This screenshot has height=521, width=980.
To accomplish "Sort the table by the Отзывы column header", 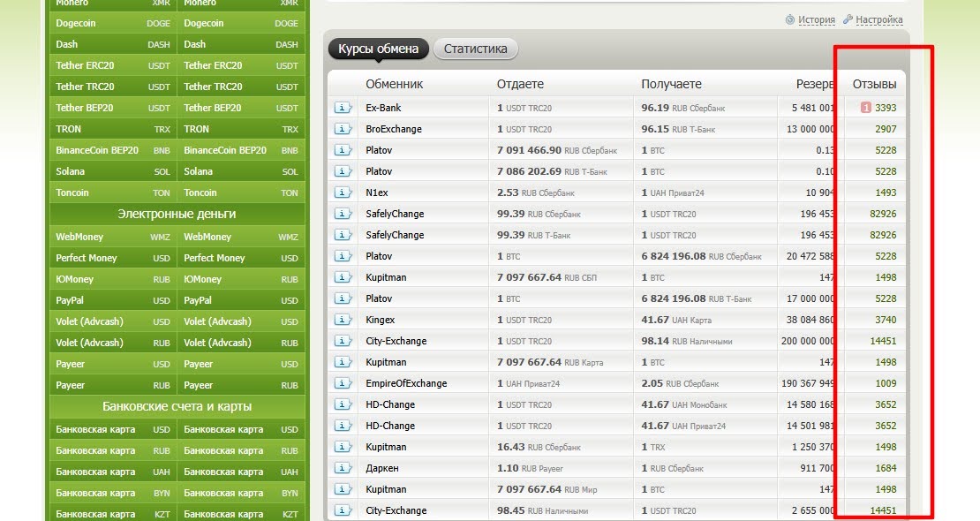I will 873,84.
